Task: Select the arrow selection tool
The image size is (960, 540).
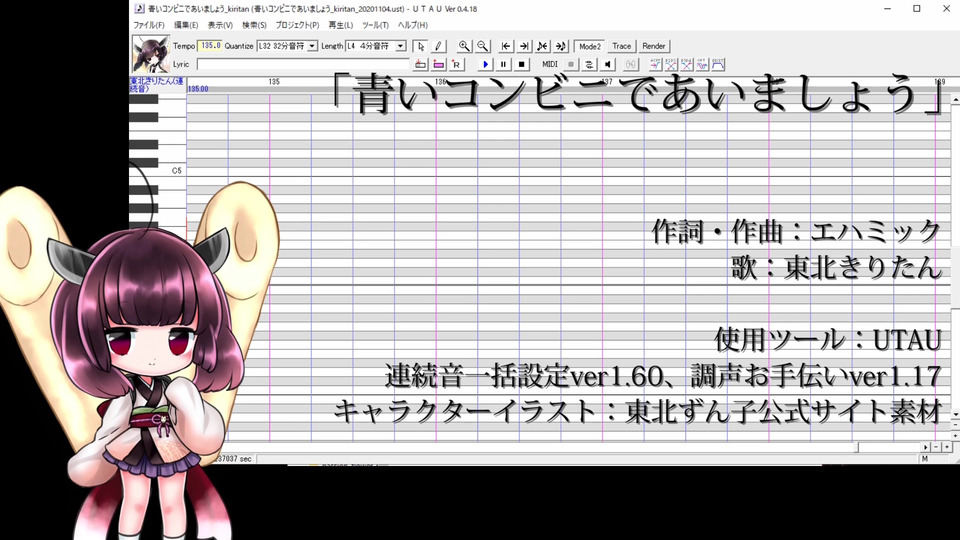Action: pyautogui.click(x=420, y=46)
